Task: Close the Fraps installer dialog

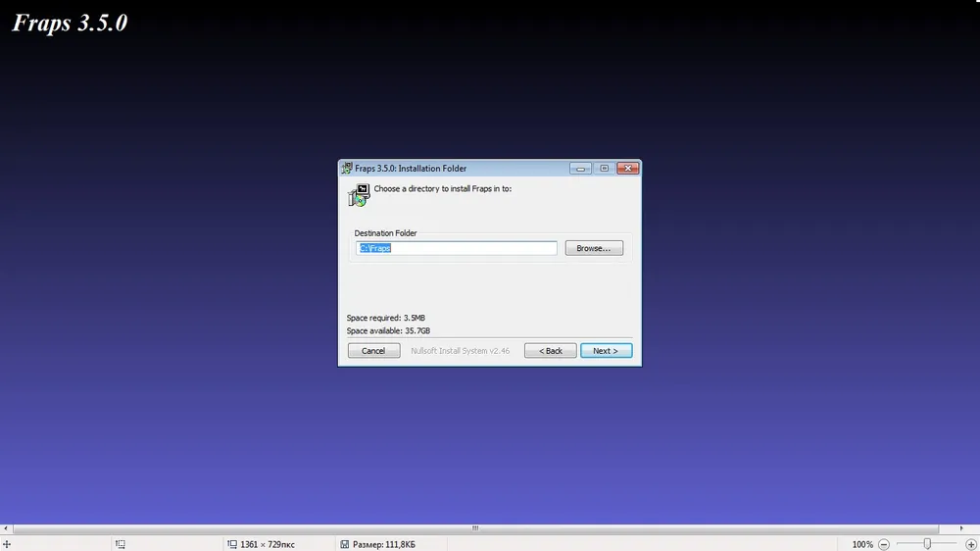Action: [627, 169]
